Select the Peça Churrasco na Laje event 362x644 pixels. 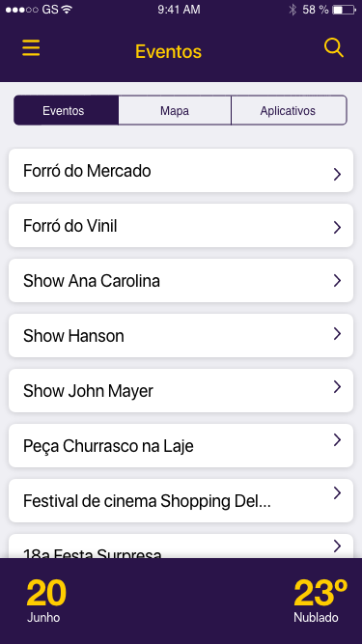coord(181,446)
